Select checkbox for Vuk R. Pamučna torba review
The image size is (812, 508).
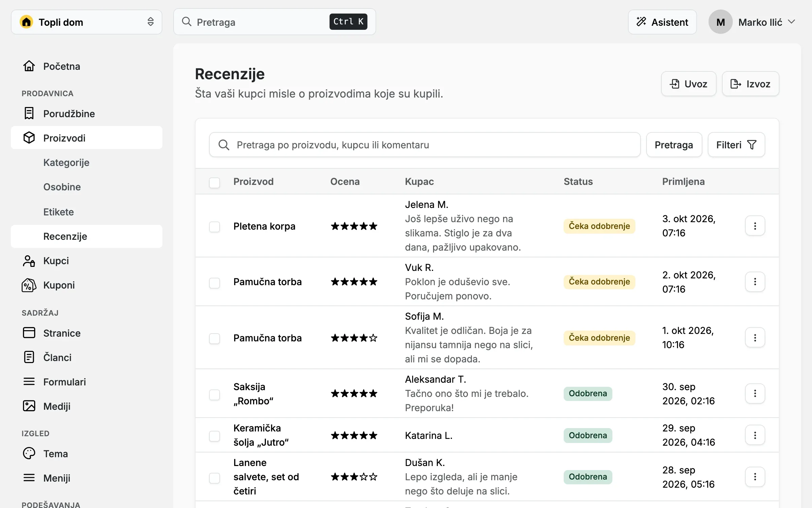(215, 283)
